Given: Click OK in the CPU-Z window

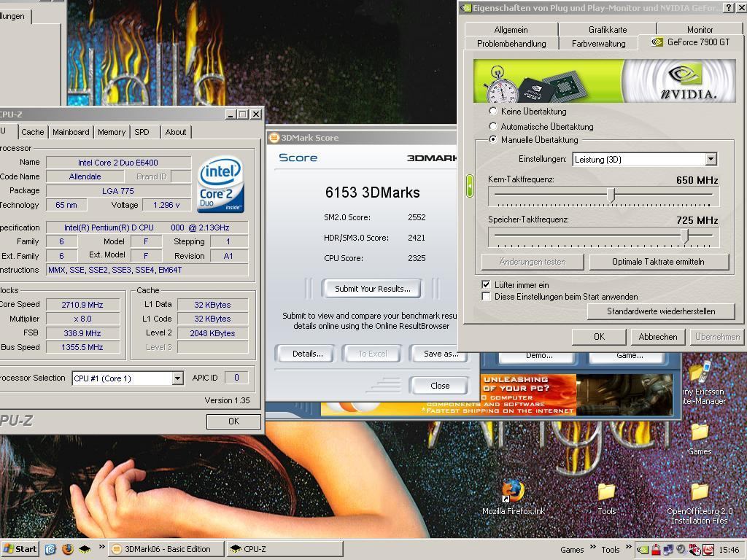Looking at the screenshot, I should tap(233, 421).
